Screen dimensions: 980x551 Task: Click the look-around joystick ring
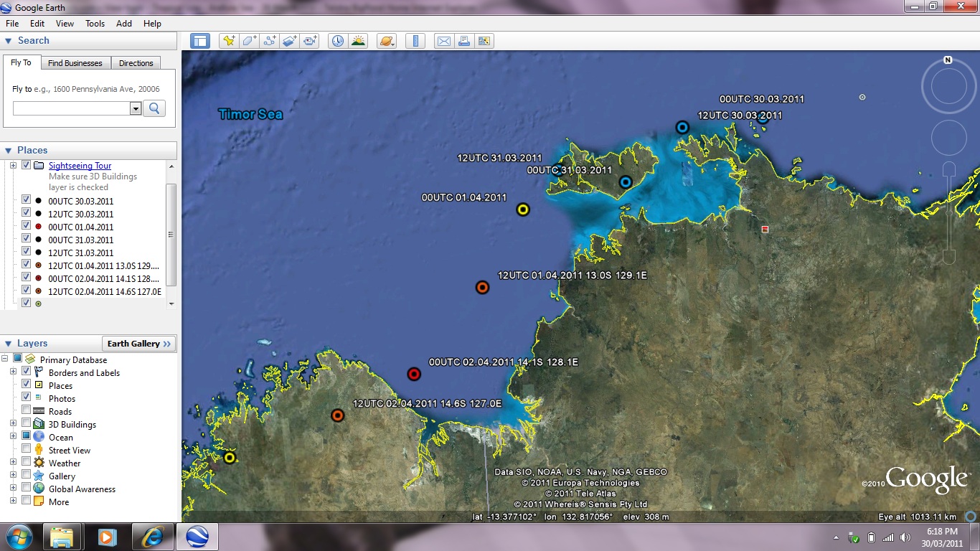[x=948, y=85]
